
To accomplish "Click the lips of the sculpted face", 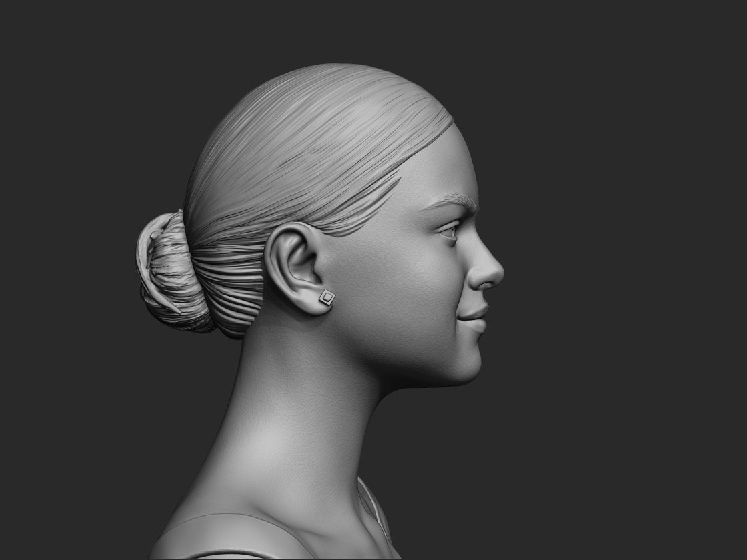I will point(474,319).
